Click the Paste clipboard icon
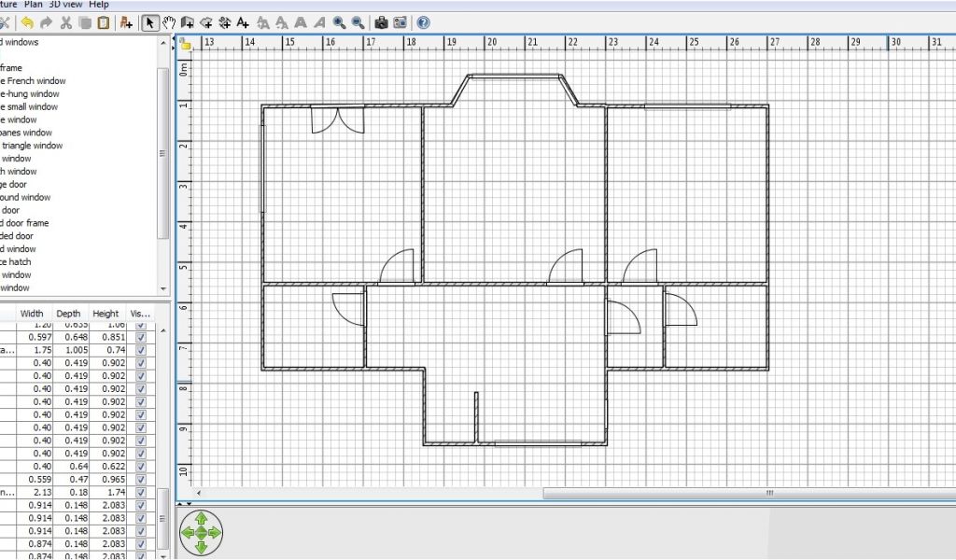This screenshot has height=560, width=956. pos(103,22)
